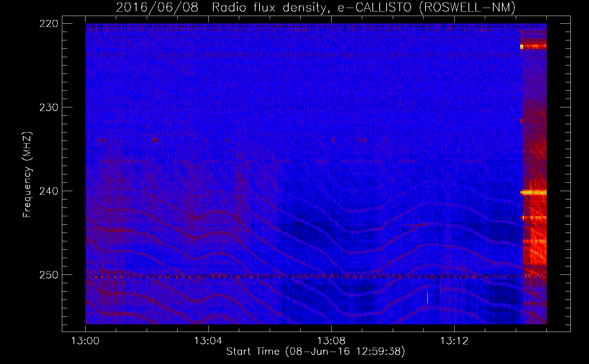The image size is (589, 364).
Task: Click the 250 frequency tick label
Action: [48, 275]
